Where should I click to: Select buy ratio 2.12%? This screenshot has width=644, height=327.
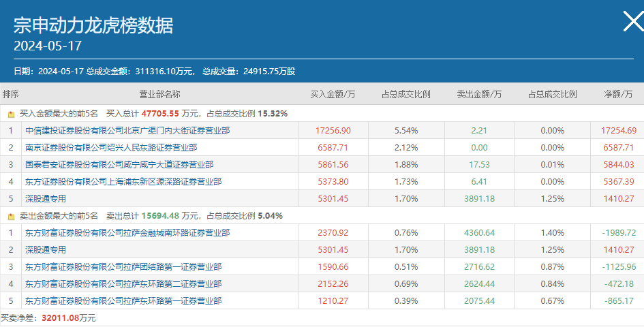pyautogui.click(x=406, y=147)
